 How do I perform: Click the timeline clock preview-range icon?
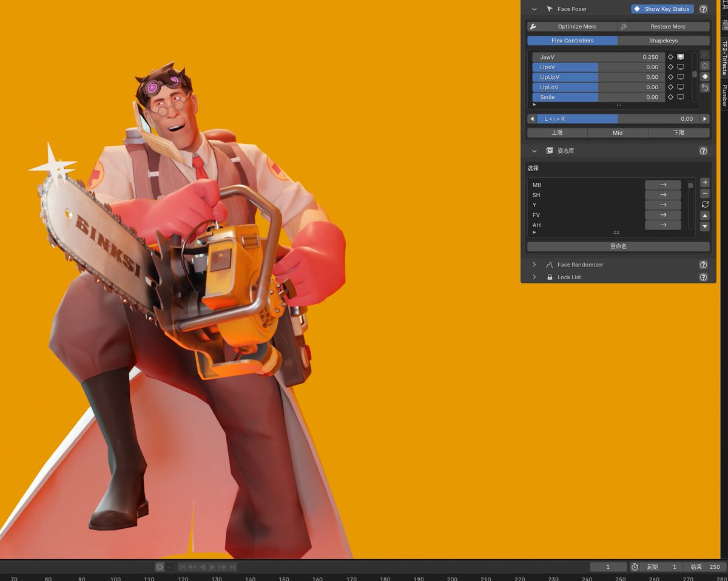[x=635, y=567]
